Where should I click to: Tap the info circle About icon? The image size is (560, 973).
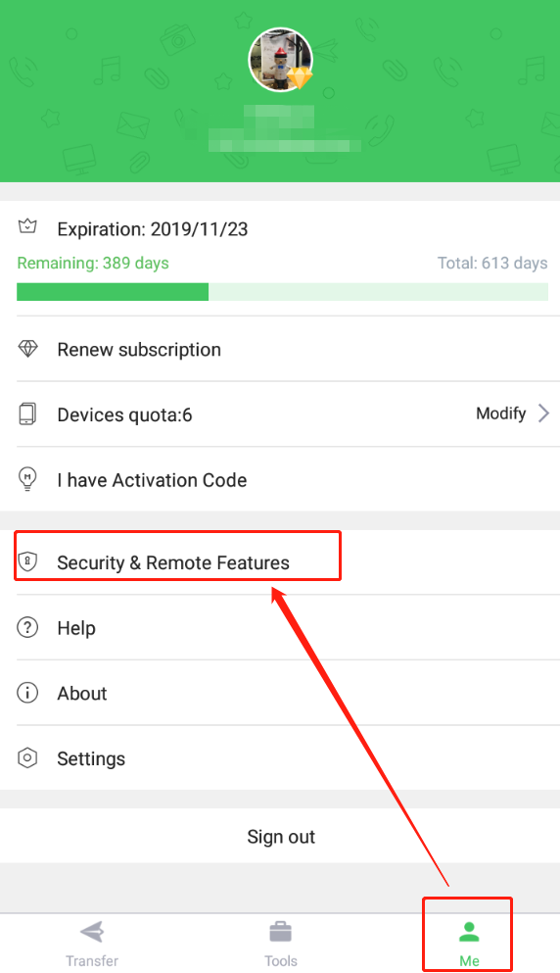tap(27, 693)
